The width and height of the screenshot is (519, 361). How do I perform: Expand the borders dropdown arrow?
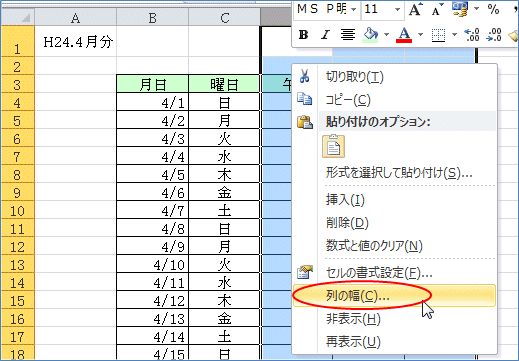[x=454, y=34]
